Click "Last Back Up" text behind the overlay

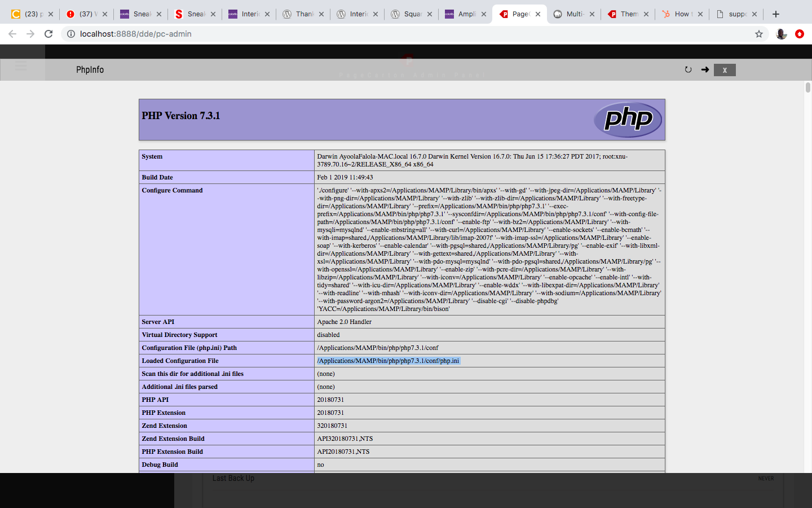click(x=233, y=478)
